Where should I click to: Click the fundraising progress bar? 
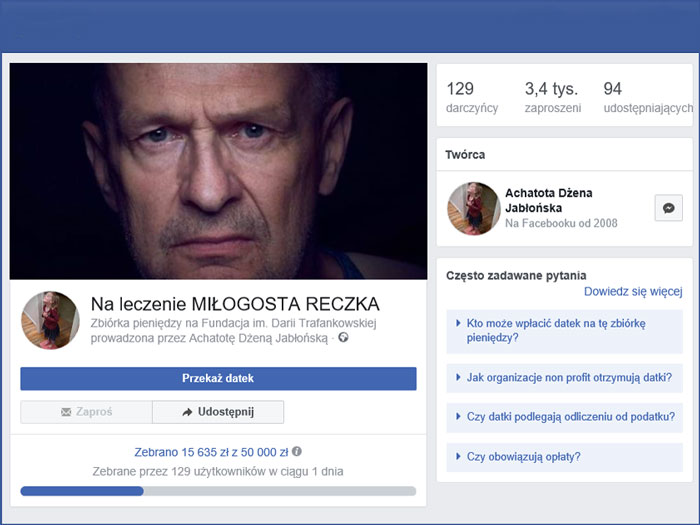tap(218, 491)
